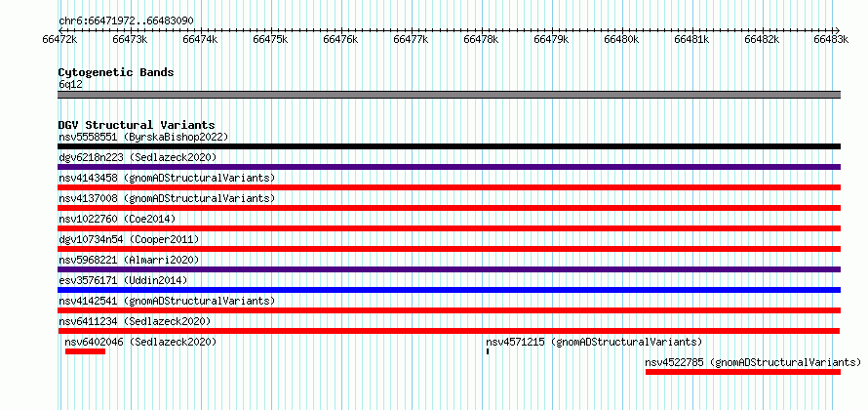Image resolution: width=868 pixels, height=410 pixels.
Task: Select the tiny nsv4571215 variant marker
Action: [x=488, y=351]
